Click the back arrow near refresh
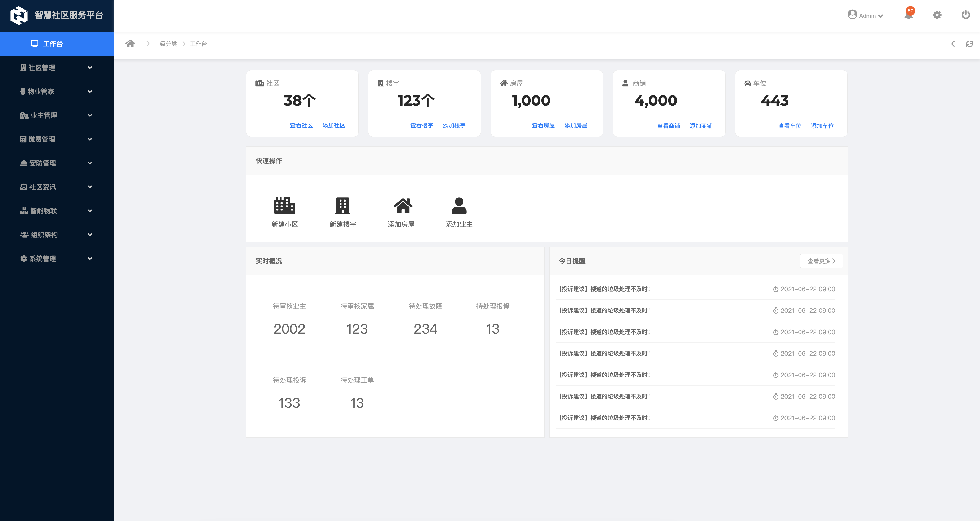 (953, 44)
